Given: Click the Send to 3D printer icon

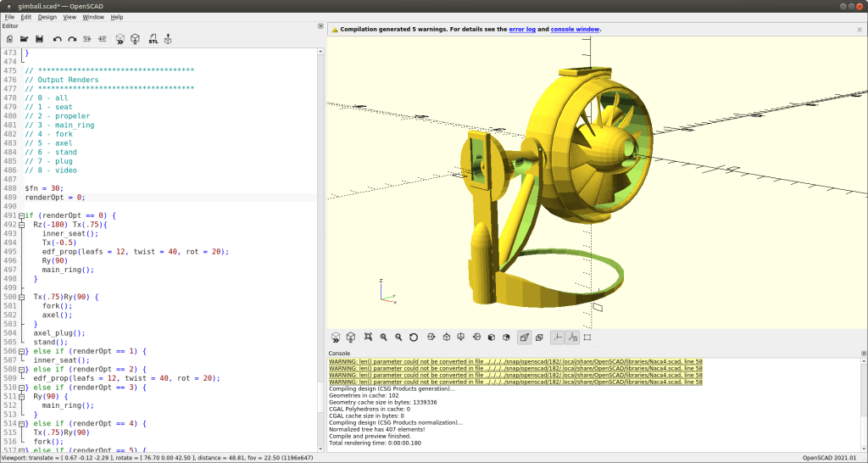Looking at the screenshot, I should [x=168, y=39].
